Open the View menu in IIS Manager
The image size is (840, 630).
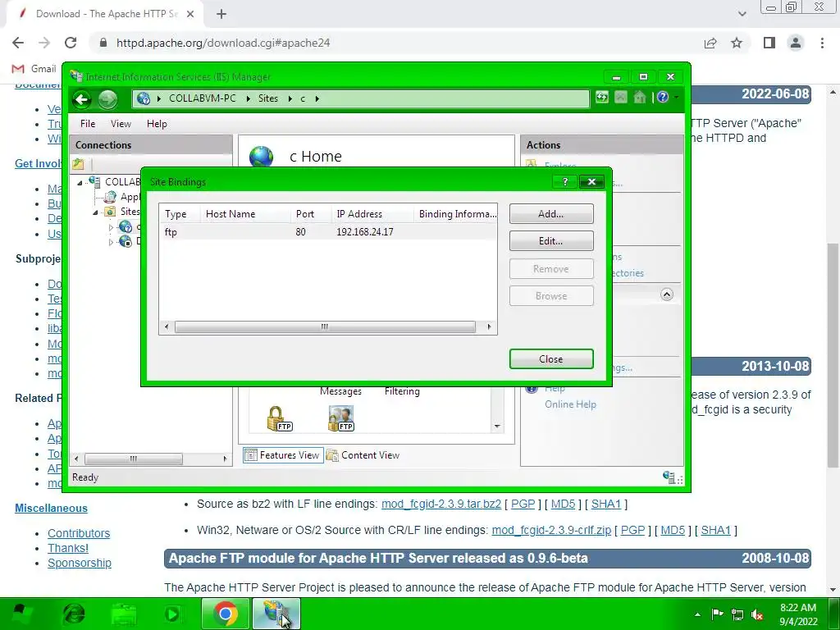pos(121,124)
